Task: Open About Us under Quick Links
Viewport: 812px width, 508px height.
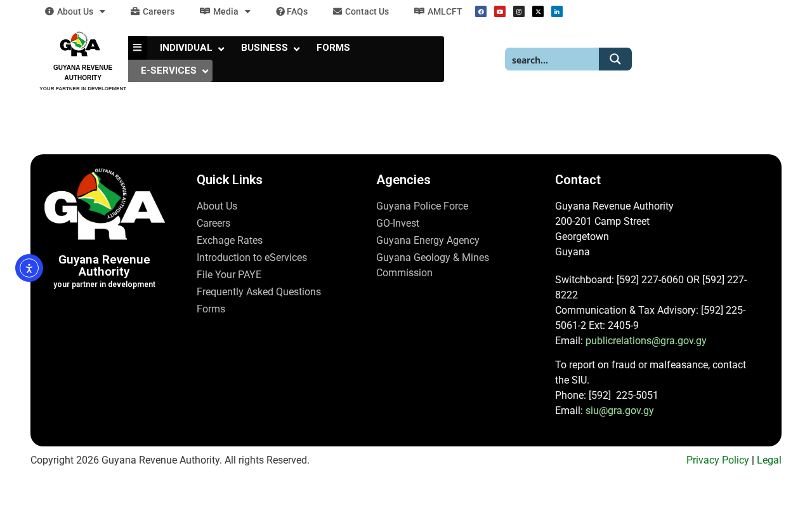Action: click(x=217, y=206)
